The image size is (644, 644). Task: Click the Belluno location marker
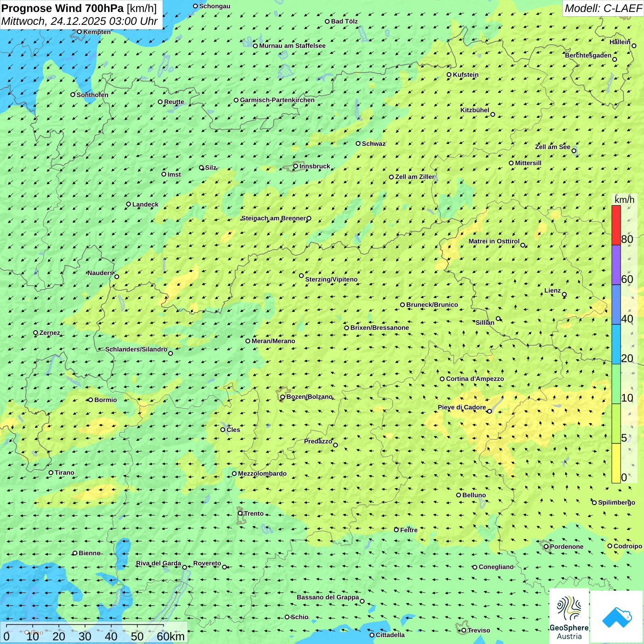coord(459,495)
